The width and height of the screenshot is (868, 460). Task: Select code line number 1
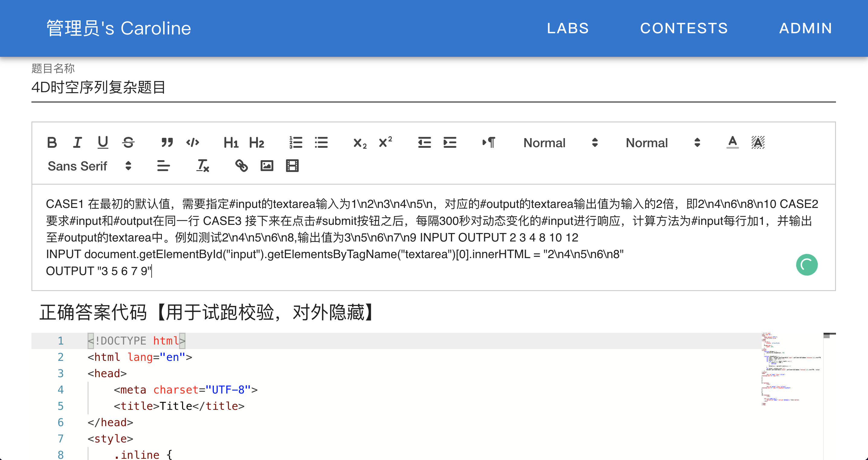[x=61, y=341]
